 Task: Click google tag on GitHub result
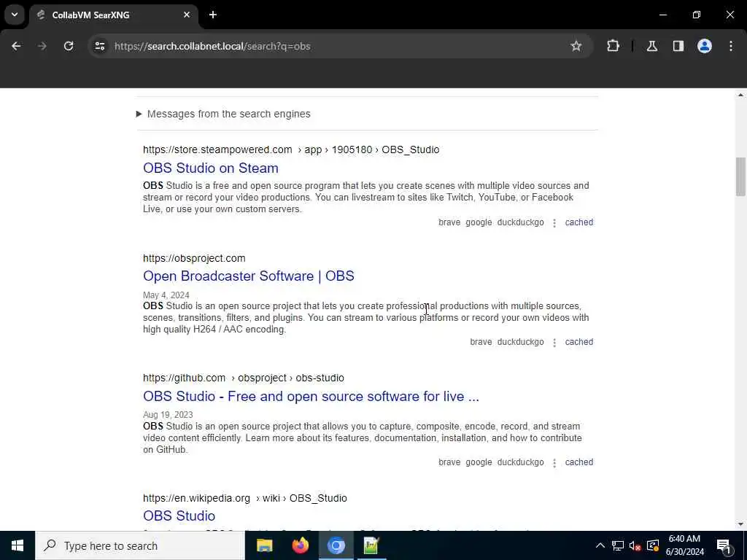tap(479, 462)
